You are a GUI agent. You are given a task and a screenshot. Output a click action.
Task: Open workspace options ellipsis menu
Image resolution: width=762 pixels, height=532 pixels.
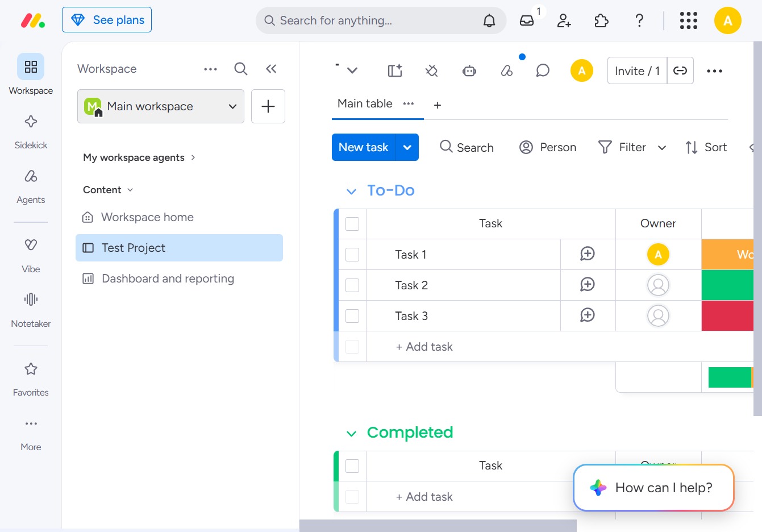[210, 69]
